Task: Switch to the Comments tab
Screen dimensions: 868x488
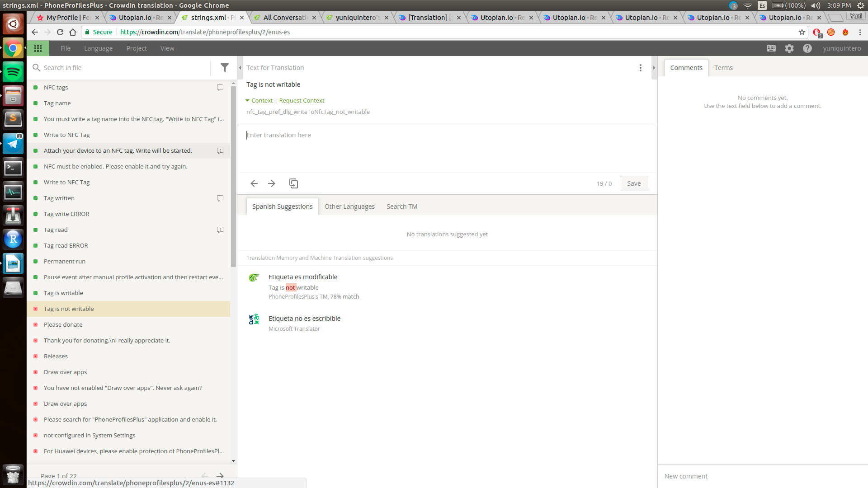Action: (x=686, y=68)
